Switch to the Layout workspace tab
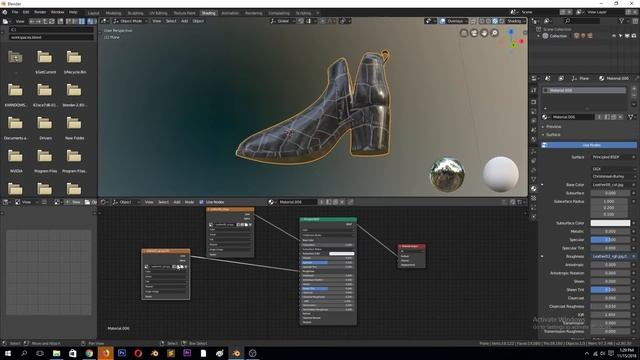640x360 pixels. [x=93, y=13]
